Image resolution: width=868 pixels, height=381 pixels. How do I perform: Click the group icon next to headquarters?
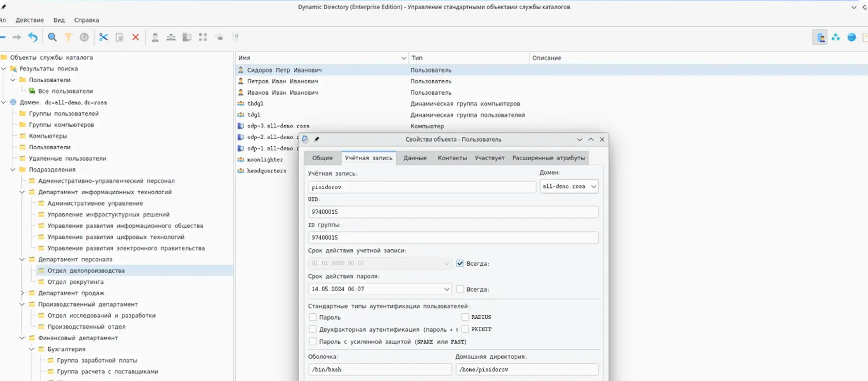pyautogui.click(x=241, y=171)
